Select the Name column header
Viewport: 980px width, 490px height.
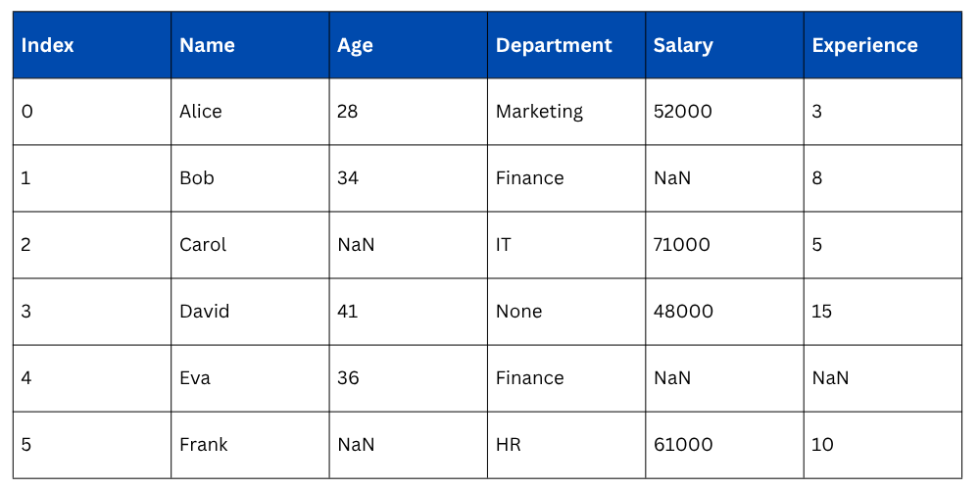(207, 45)
